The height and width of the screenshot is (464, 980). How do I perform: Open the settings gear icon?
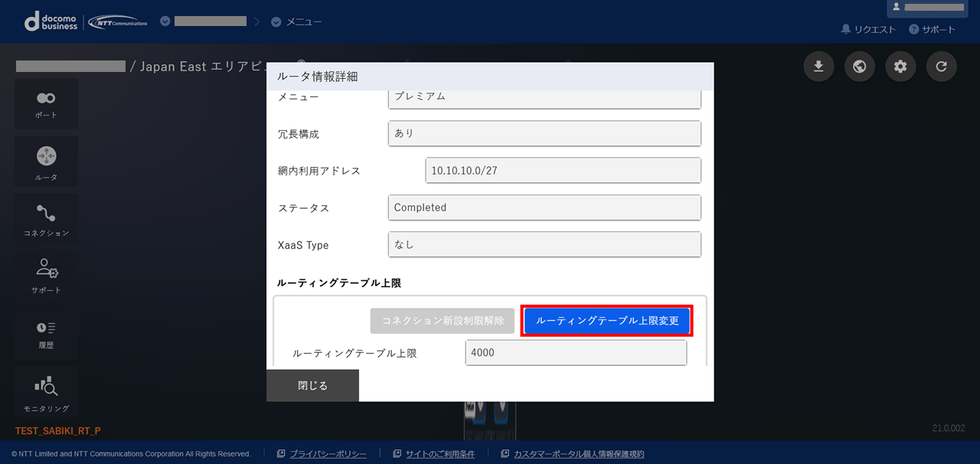[x=900, y=67]
